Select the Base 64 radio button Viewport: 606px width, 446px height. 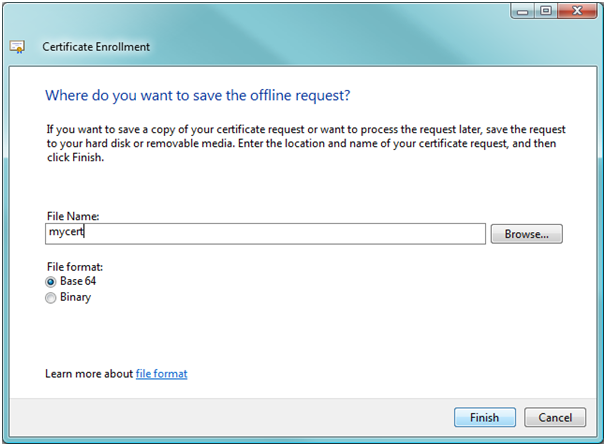(51, 282)
